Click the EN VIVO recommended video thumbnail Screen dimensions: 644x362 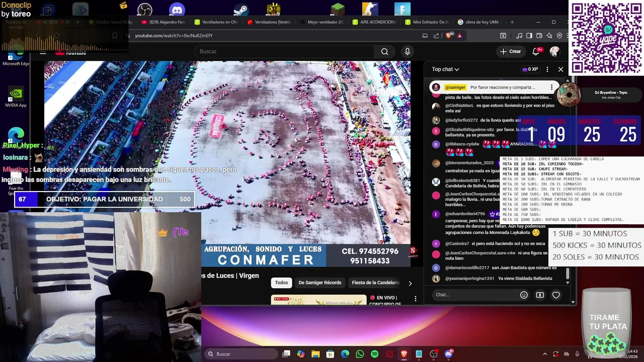pos(318,300)
